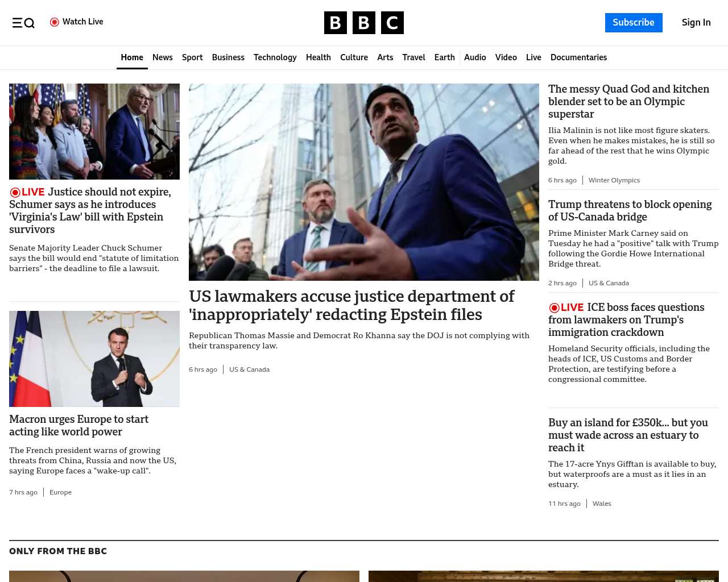The height and width of the screenshot is (582, 728).
Task: Go to the Business section
Action: 228,57
